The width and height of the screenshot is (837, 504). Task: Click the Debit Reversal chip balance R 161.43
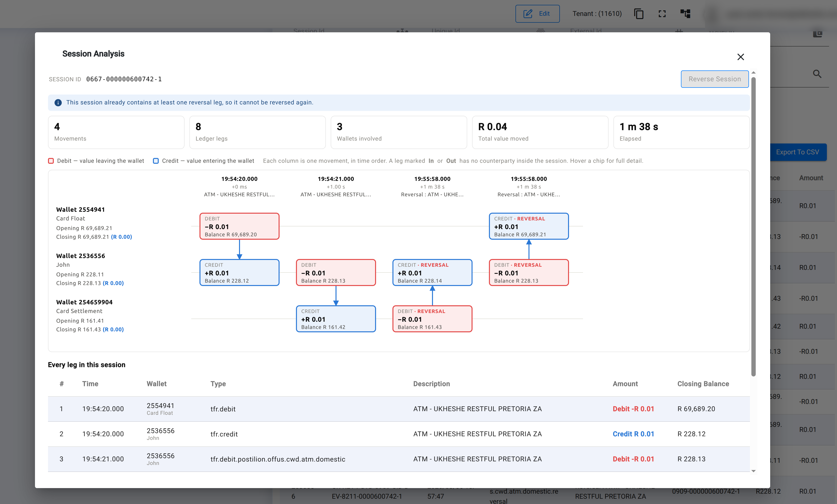tap(432, 319)
